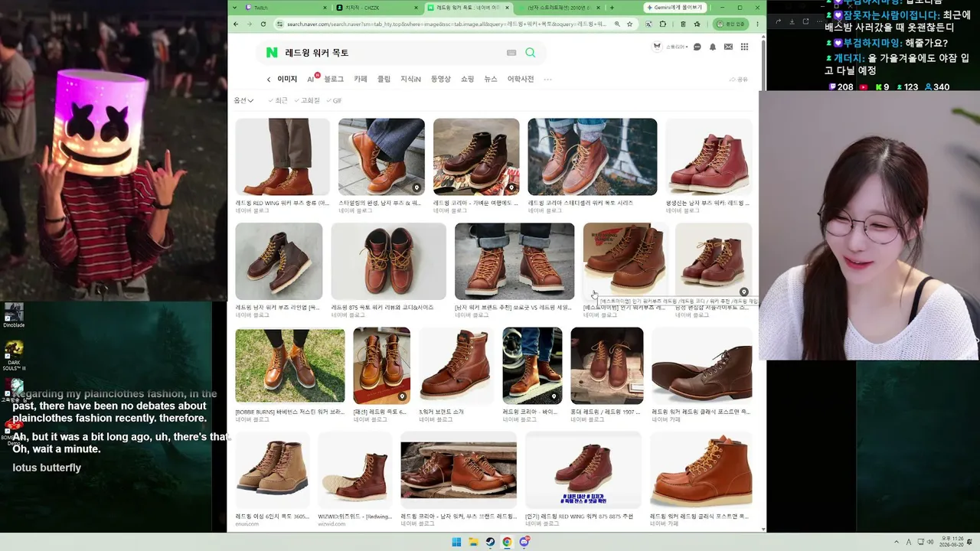Switch to the 클립 tab
The width and height of the screenshot is (980, 551).
(384, 80)
